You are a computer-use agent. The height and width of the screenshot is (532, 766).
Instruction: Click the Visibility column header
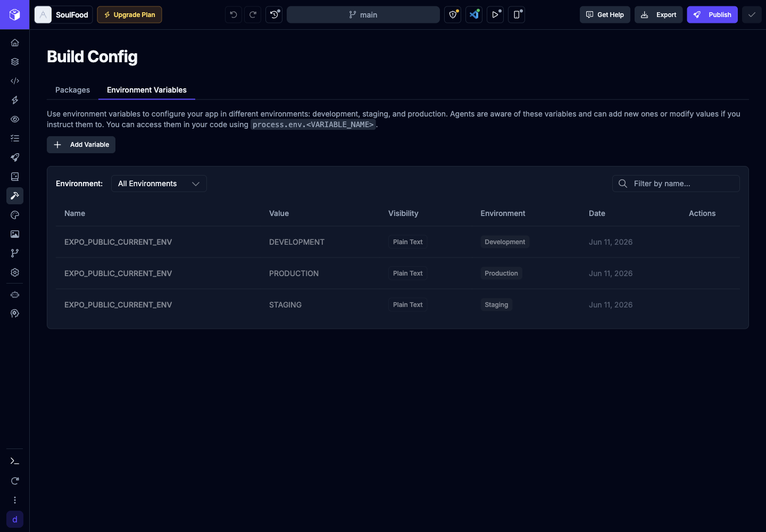pos(403,213)
